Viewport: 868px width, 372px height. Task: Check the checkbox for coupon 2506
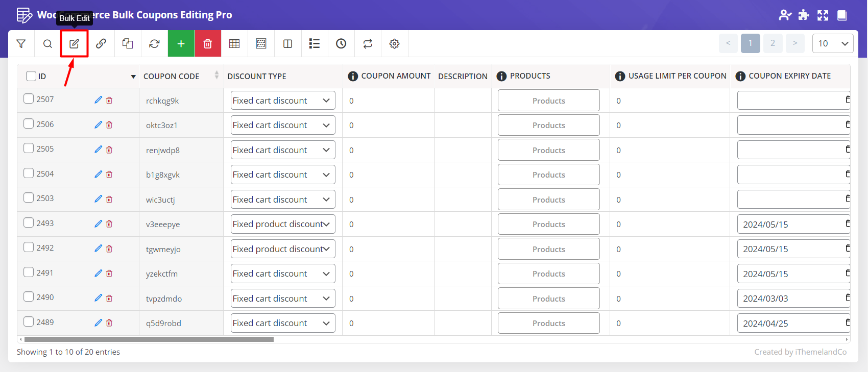29,124
